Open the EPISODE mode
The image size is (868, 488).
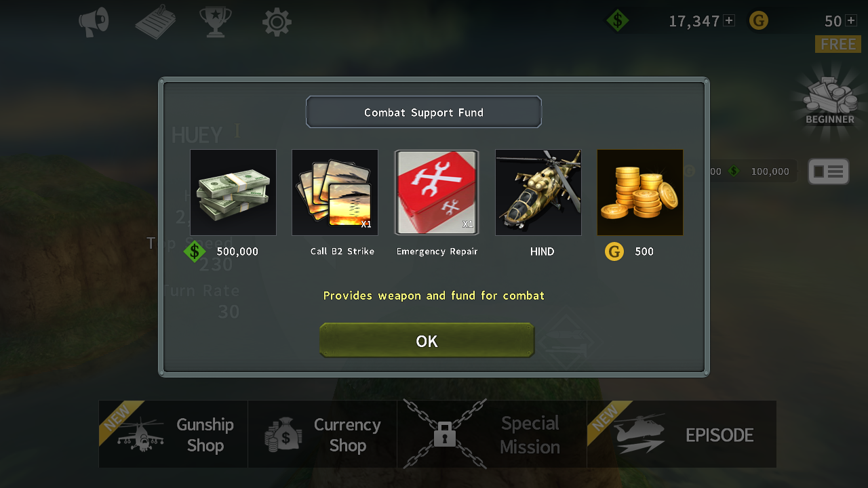click(682, 434)
